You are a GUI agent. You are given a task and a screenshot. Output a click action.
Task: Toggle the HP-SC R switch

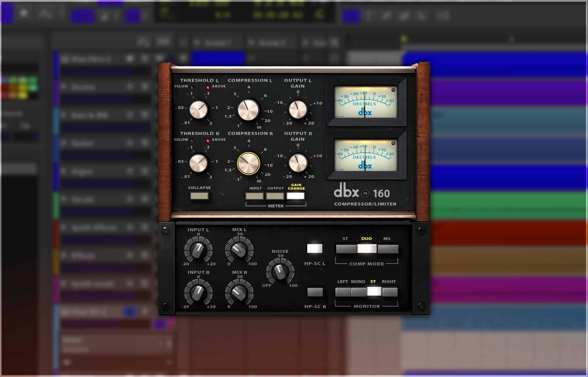pos(315,292)
